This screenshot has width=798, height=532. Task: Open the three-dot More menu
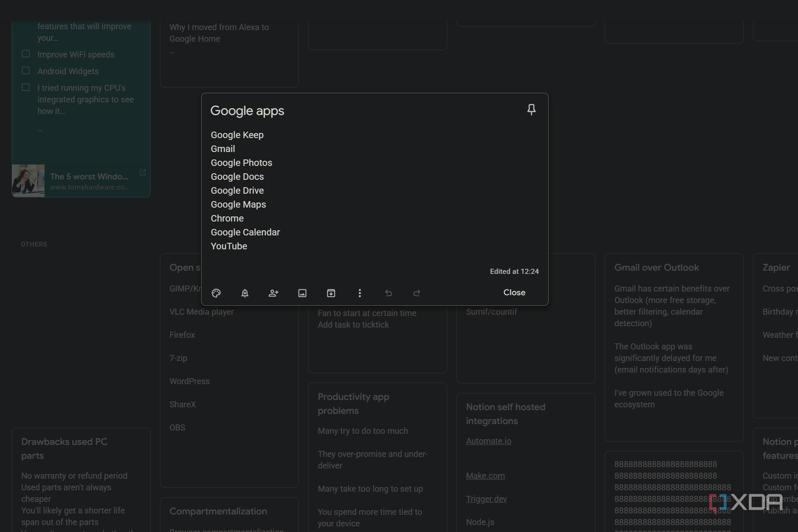(360, 293)
